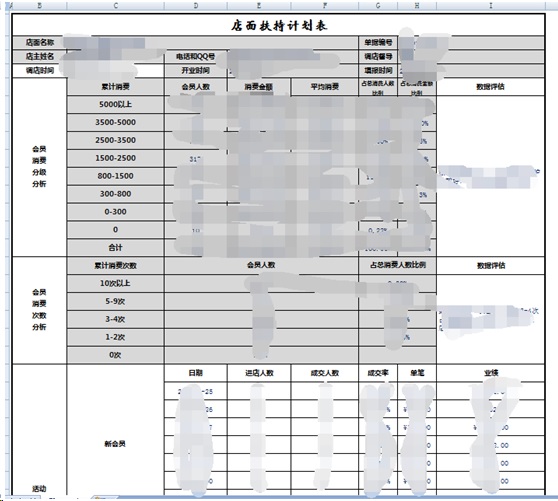Click the 开业时间 label cell
Viewport: 558px width, 501px height.
(196, 70)
